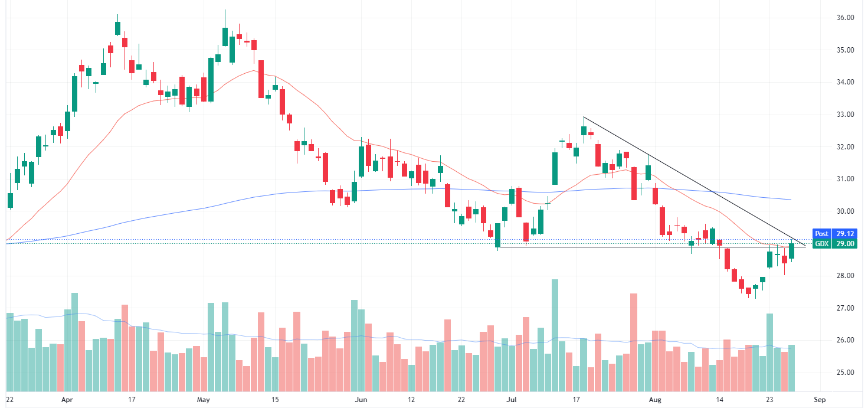Image resolution: width=868 pixels, height=408 pixels.
Task: Click the 27.00 price axis label
Action: pyautogui.click(x=846, y=308)
